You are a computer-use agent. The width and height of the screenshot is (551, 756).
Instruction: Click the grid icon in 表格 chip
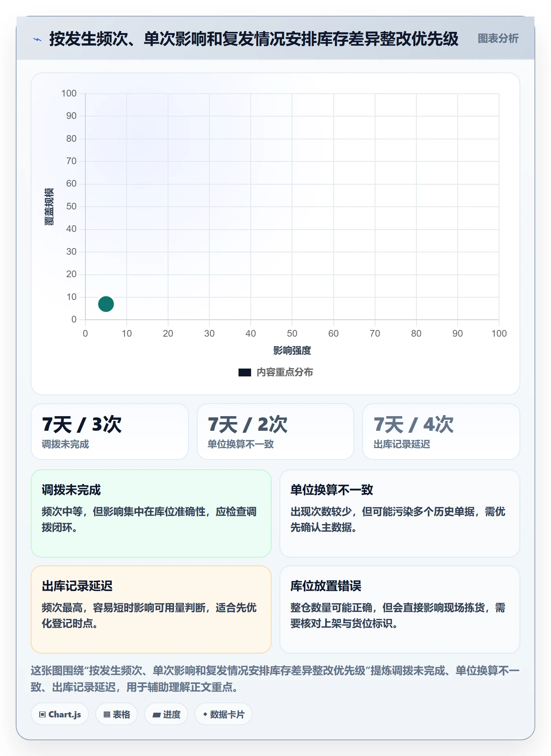[x=107, y=715]
